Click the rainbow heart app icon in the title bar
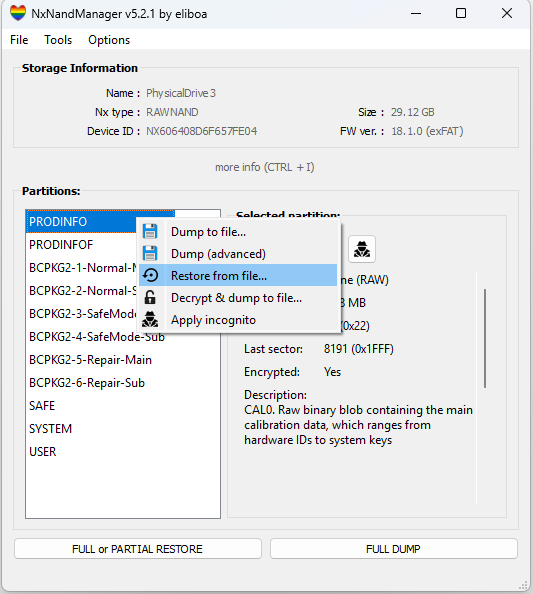 18,13
